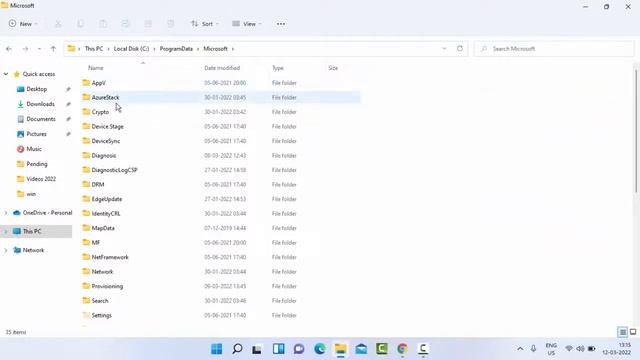Select Desktop in Quick access
Image resolution: width=640 pixels, height=360 pixels.
tap(37, 89)
